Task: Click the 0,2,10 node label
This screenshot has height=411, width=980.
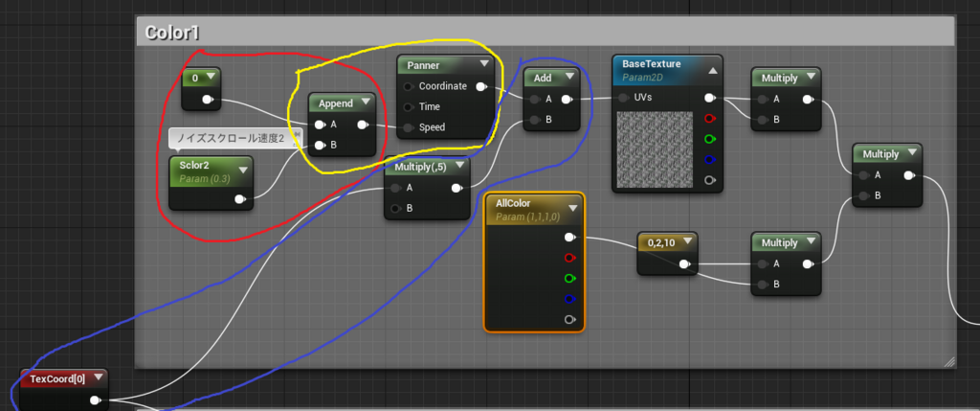Action: point(661,242)
